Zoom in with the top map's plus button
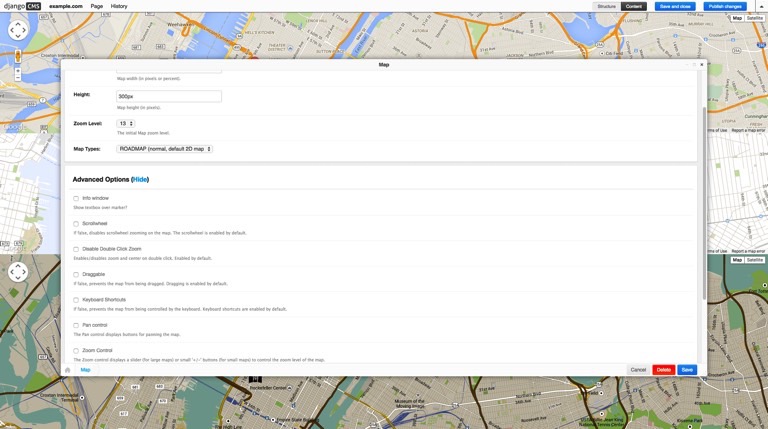Image resolution: width=768 pixels, height=429 pixels. point(18,71)
